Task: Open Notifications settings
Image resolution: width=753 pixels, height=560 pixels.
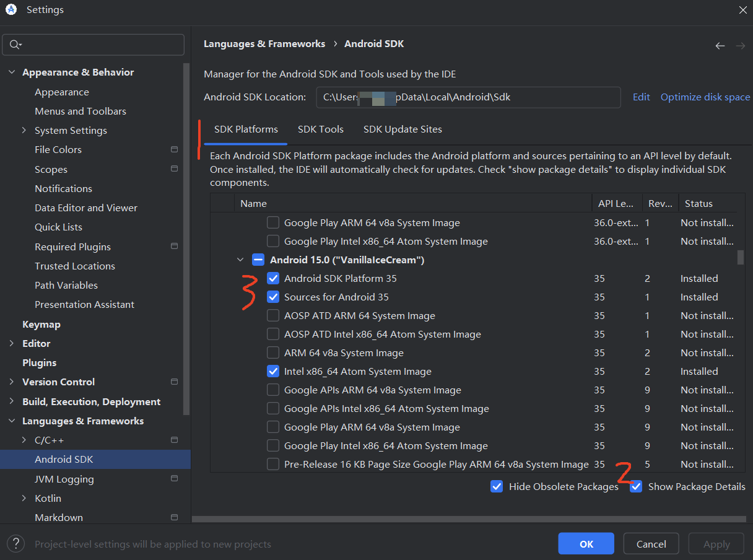Action: click(63, 188)
